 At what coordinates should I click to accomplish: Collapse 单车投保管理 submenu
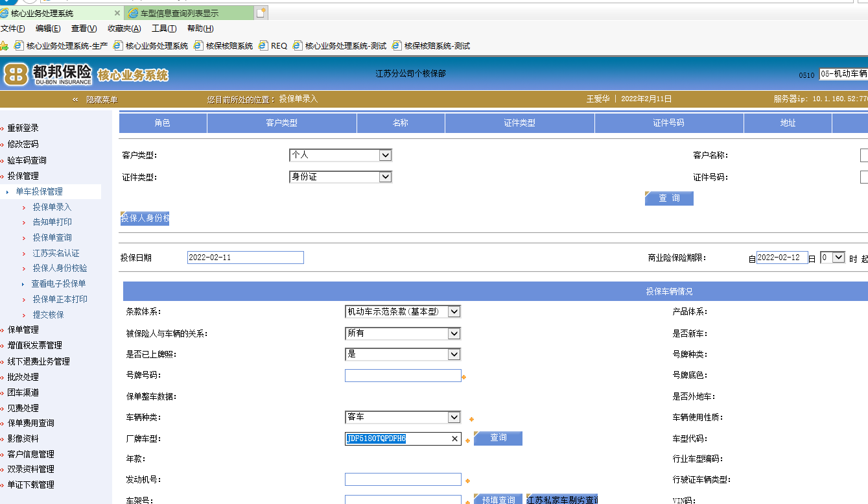(x=39, y=191)
